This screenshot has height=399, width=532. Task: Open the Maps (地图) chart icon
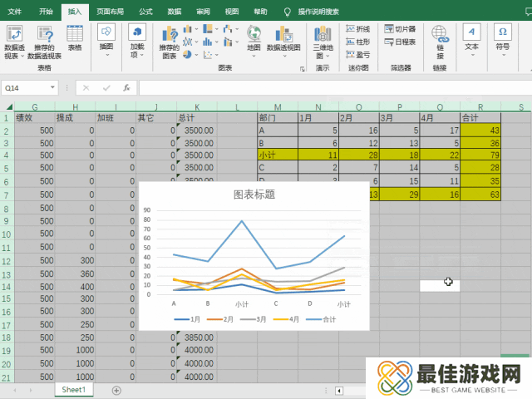coord(254,37)
